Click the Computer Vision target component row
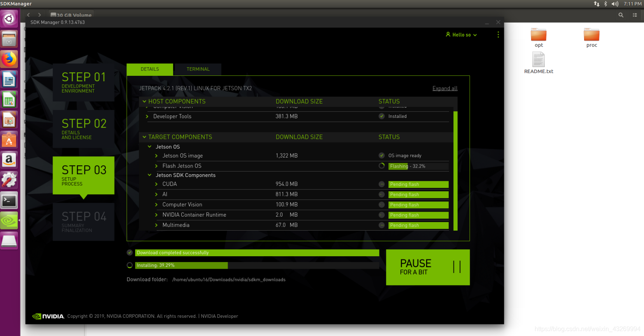This screenshot has width=644, height=336. pyautogui.click(x=302, y=205)
